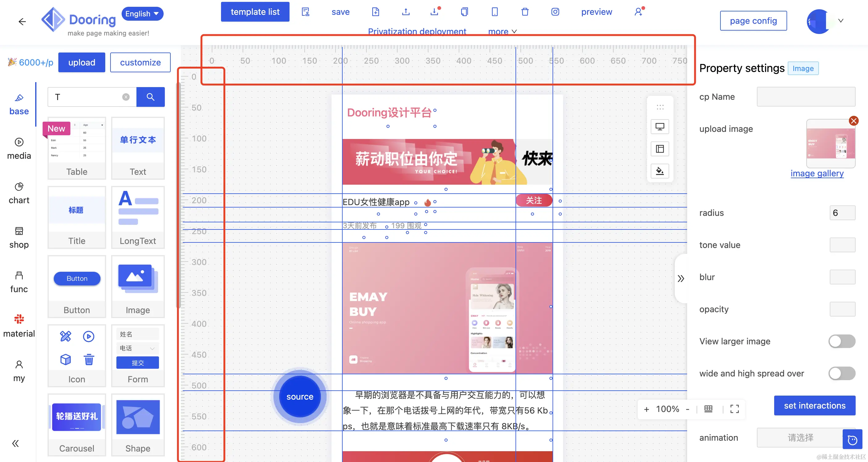Click the blur input field

(842, 277)
